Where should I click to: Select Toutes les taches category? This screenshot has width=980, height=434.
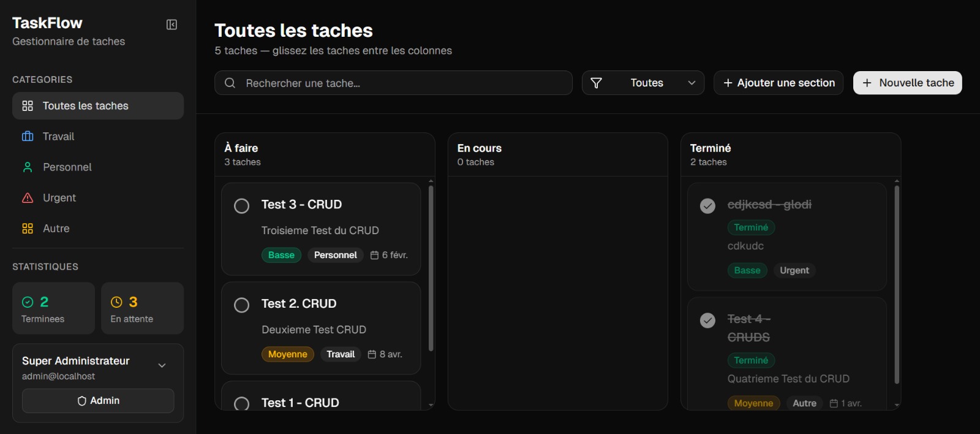98,106
